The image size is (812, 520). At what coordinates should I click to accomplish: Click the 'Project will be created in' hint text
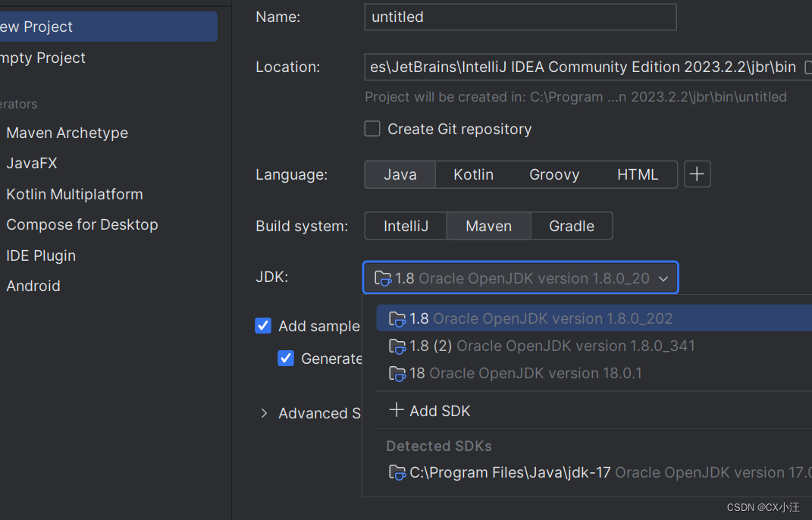click(x=575, y=97)
